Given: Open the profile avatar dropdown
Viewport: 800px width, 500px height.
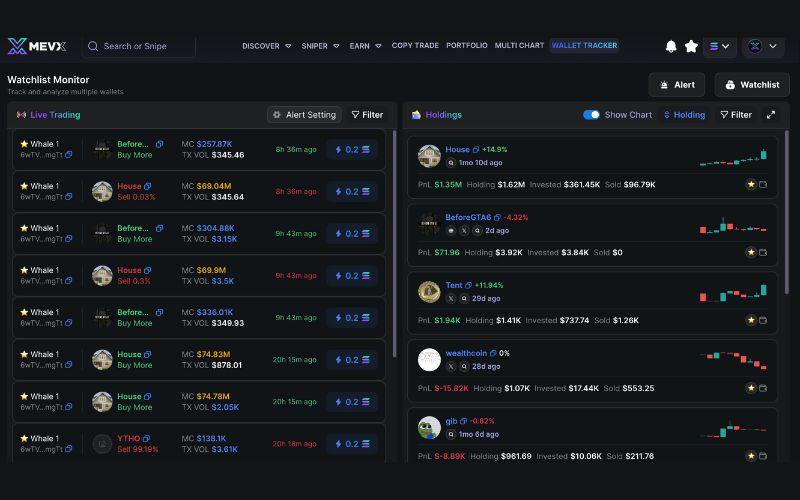Looking at the screenshot, I should click(763, 46).
